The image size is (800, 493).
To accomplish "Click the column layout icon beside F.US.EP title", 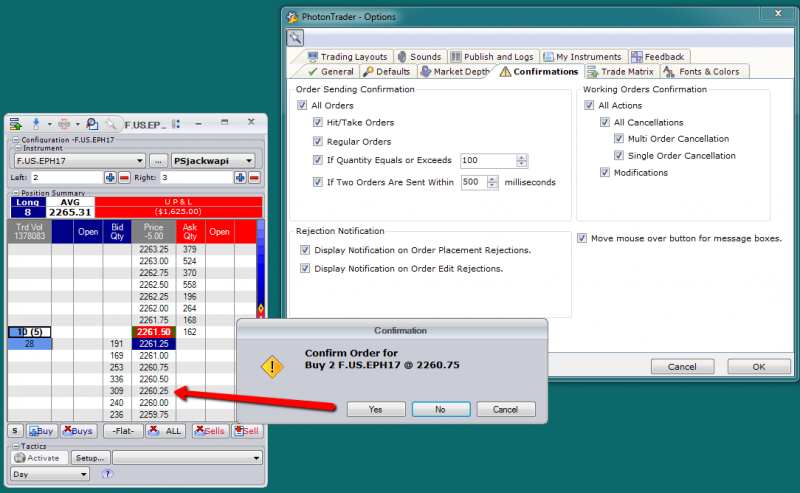I will (x=176, y=124).
